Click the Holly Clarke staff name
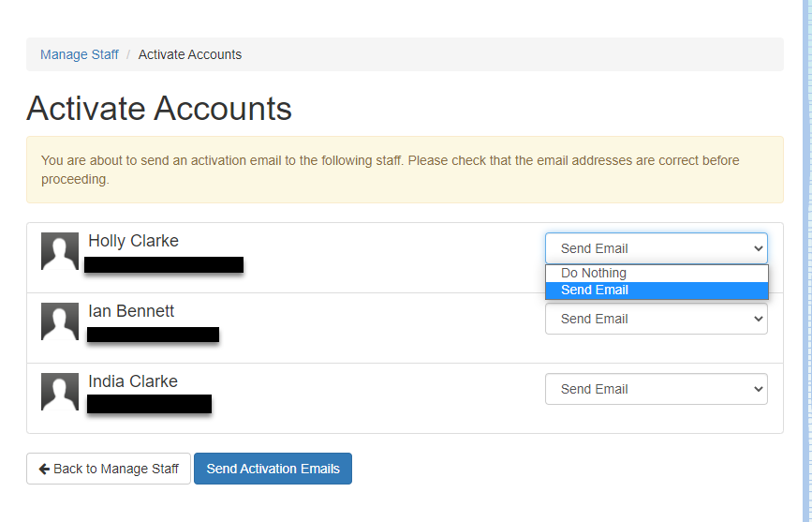This screenshot has height=522, width=812. pyautogui.click(x=133, y=241)
